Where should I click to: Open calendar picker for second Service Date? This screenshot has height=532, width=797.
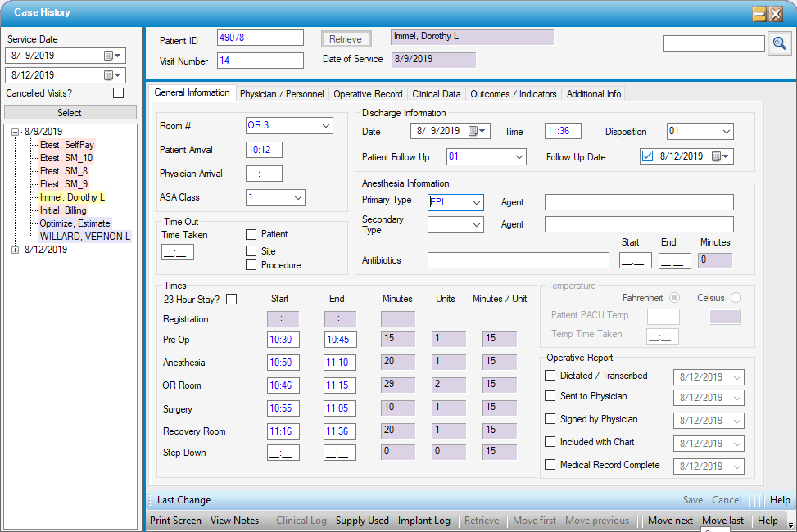tap(112, 75)
